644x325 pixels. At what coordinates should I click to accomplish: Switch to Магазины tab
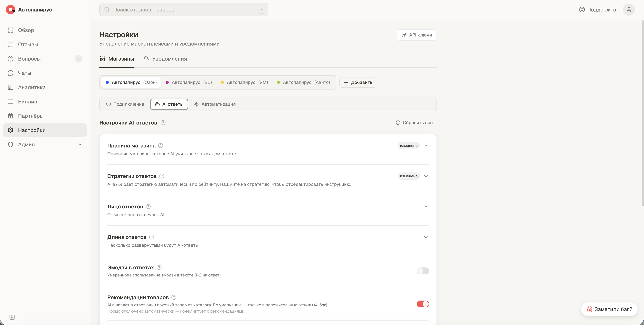click(117, 59)
